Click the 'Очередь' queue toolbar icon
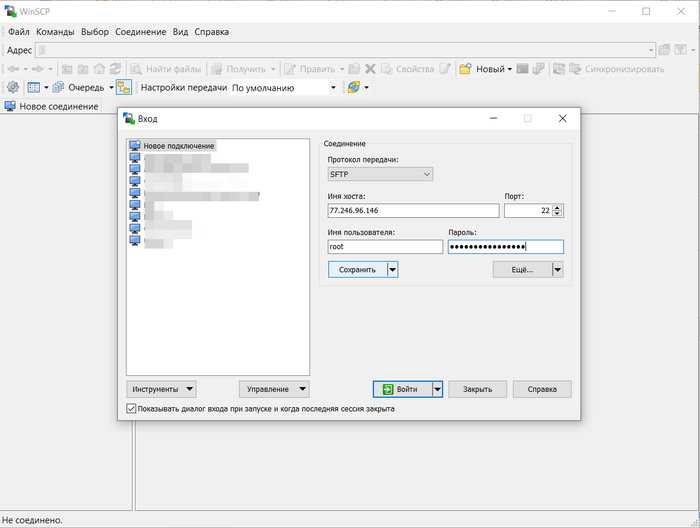Viewport: 700px width, 528px height. click(x=59, y=88)
